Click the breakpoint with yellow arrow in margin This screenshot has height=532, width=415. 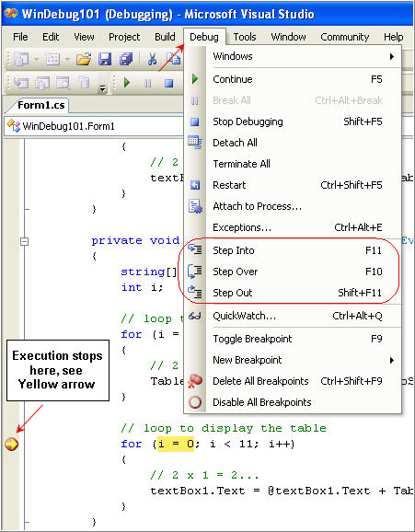[12, 444]
